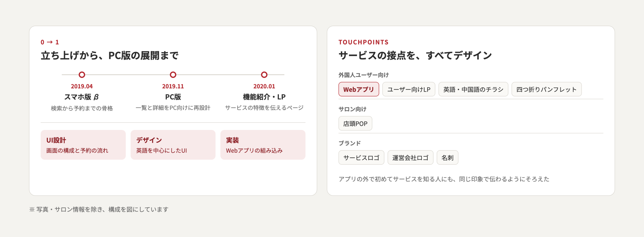
Task: Open the デザイン pink card
Action: 173,145
